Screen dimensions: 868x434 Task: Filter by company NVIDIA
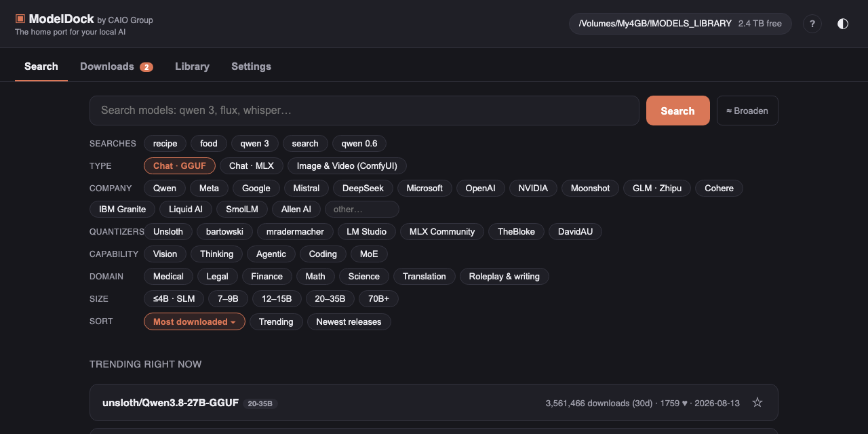pos(533,188)
